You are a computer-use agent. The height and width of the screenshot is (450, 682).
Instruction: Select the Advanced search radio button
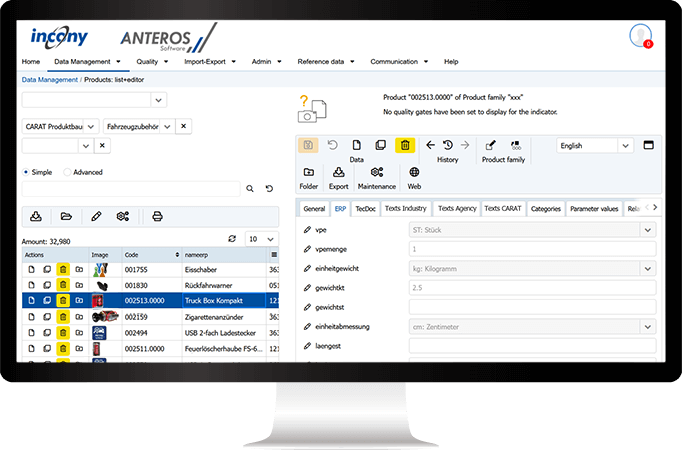coord(67,172)
